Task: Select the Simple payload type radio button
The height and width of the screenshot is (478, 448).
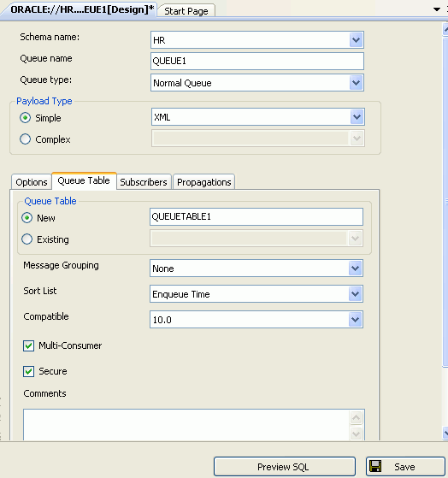Action: 26,118
